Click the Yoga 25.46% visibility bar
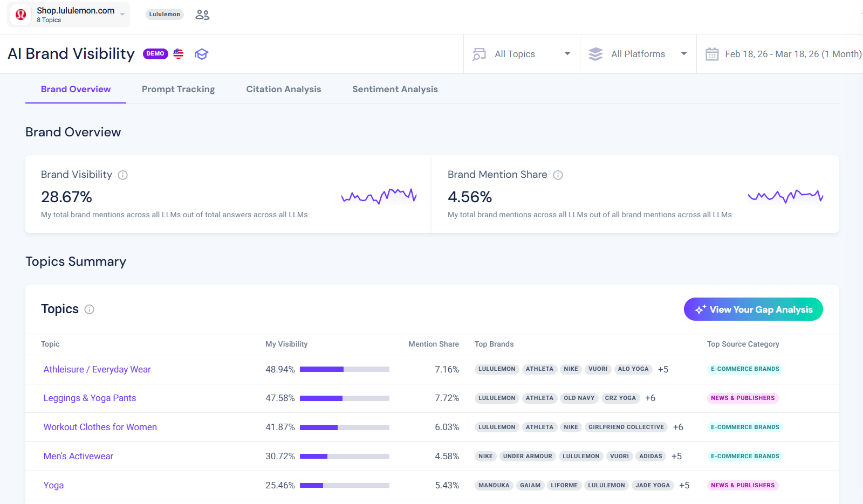The image size is (863, 504). (345, 486)
